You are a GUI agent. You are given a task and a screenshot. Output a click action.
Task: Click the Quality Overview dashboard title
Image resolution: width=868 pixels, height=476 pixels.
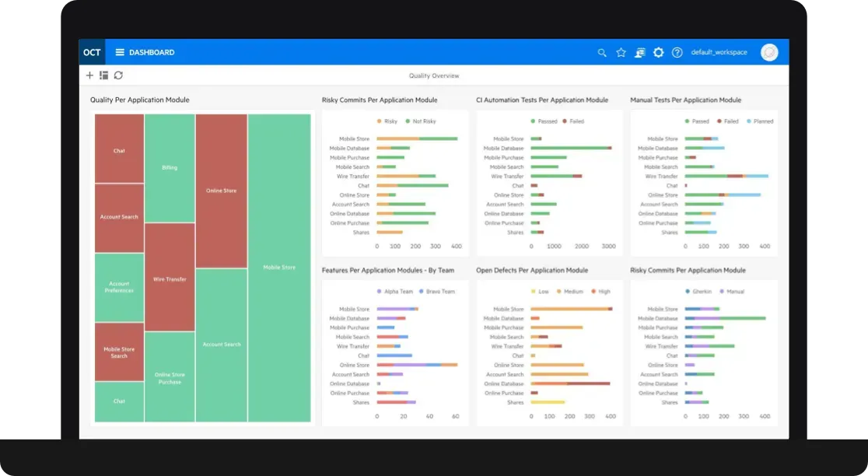(x=434, y=75)
